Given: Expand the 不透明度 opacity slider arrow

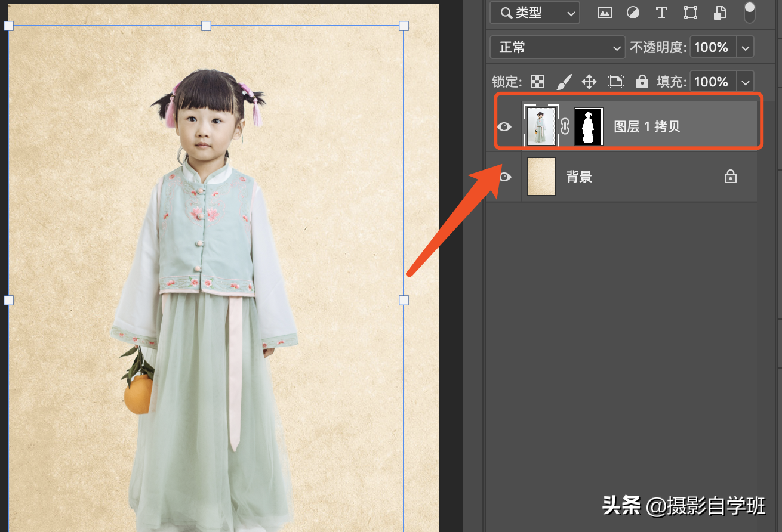Looking at the screenshot, I should [745, 47].
